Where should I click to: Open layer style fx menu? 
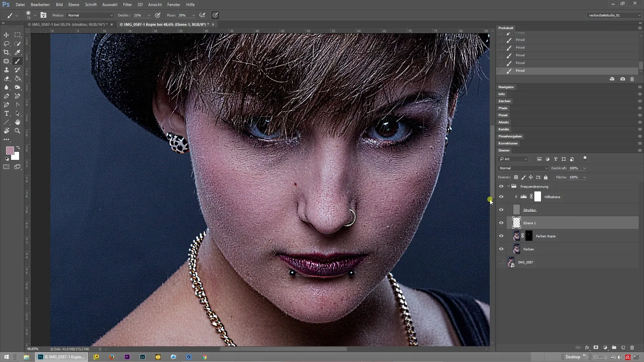pos(587,348)
